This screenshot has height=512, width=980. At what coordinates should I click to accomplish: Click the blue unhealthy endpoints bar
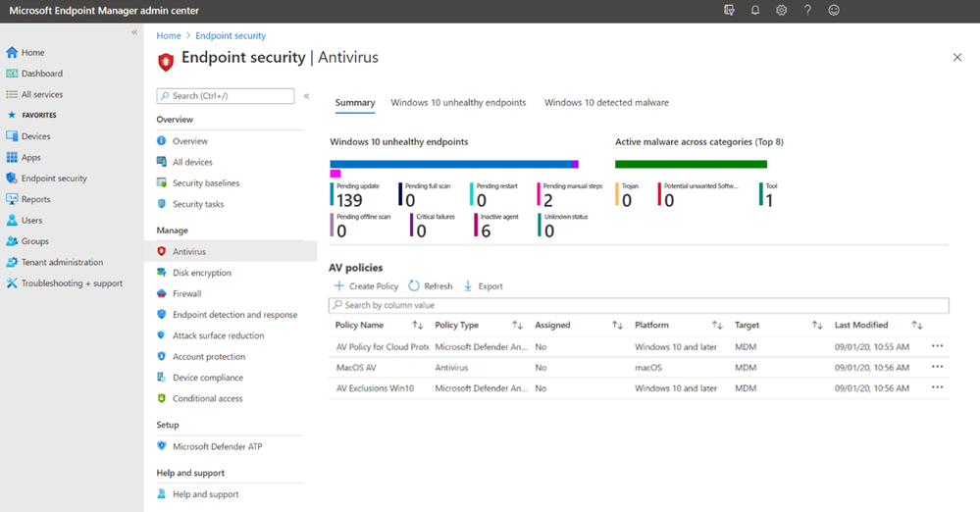coord(450,165)
